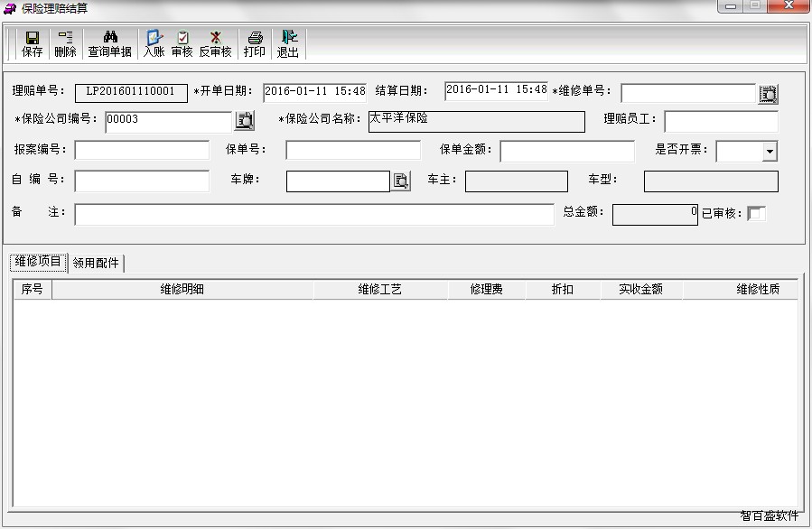Image resolution: width=812 pixels, height=529 pixels.
Task: Open lookup icon beside 保险公司编号 field
Action: pos(245,120)
